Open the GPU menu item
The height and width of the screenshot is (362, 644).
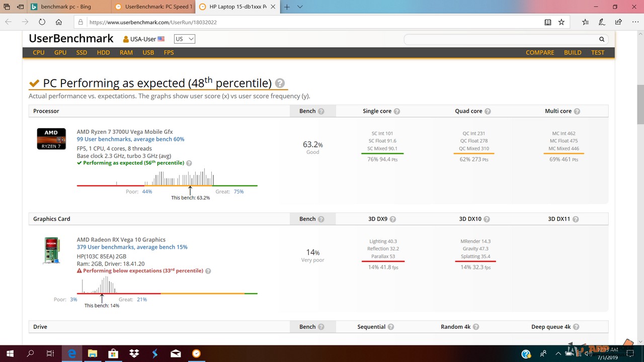[60, 52]
